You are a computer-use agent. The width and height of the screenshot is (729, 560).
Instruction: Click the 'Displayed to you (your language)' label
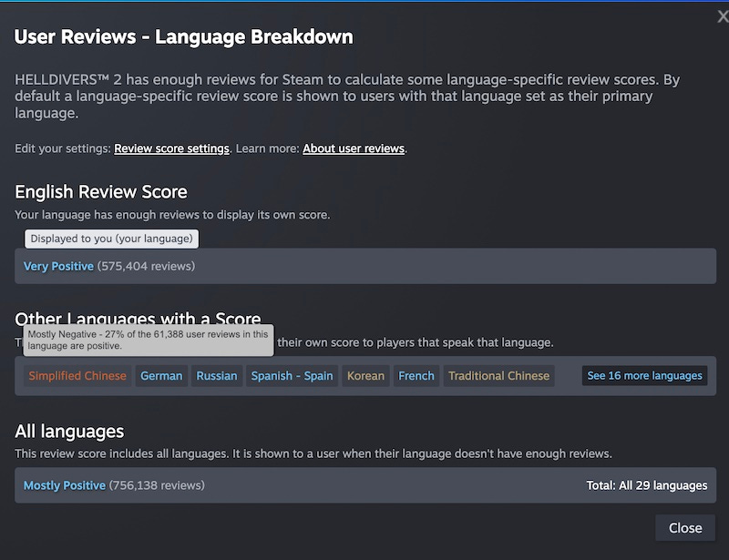111,239
